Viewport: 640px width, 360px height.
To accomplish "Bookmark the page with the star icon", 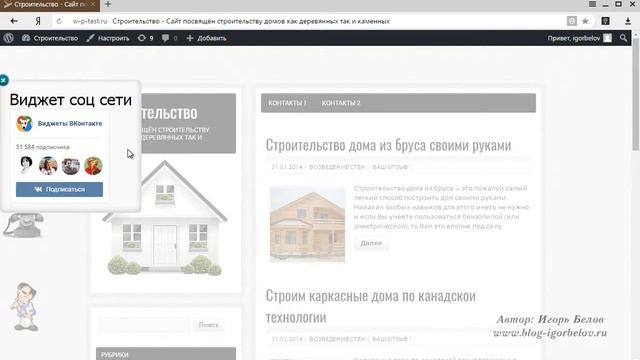I will pyautogui.click(x=585, y=21).
